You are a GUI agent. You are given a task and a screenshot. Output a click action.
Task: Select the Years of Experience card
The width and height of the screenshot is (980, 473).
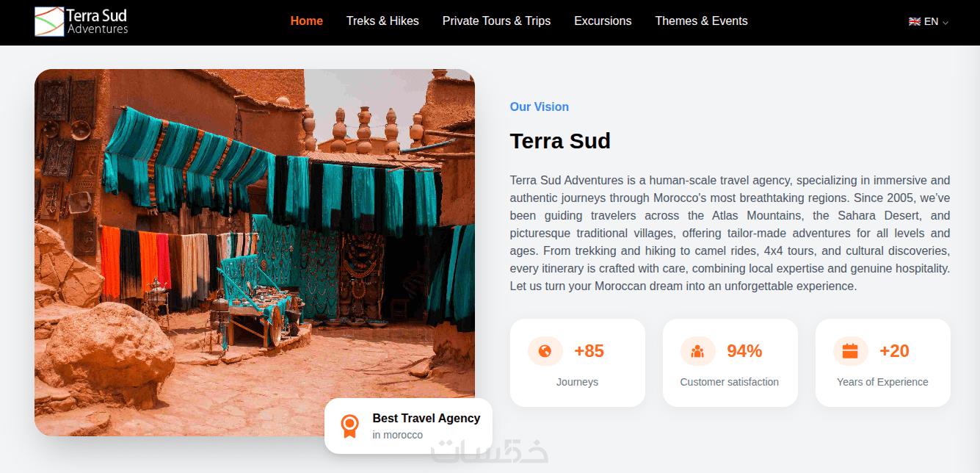(x=883, y=363)
